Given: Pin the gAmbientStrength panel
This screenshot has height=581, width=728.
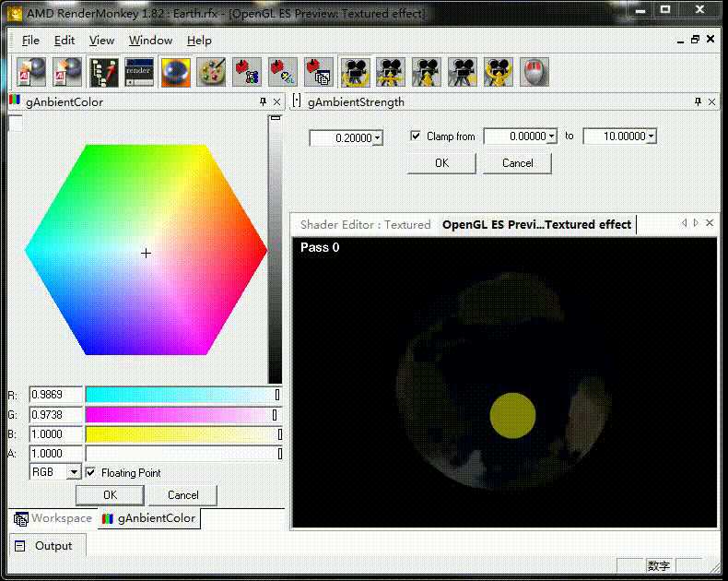Looking at the screenshot, I should click(698, 101).
